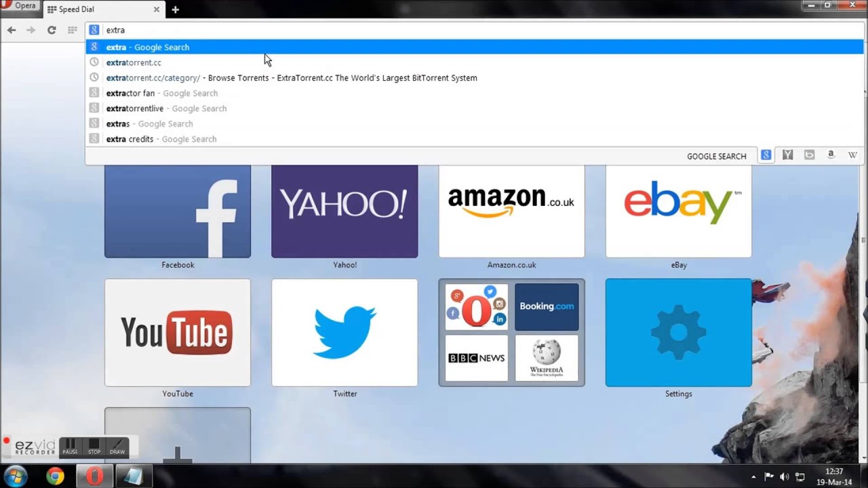
Task: Select Amazon search engine icon
Action: (x=831, y=155)
